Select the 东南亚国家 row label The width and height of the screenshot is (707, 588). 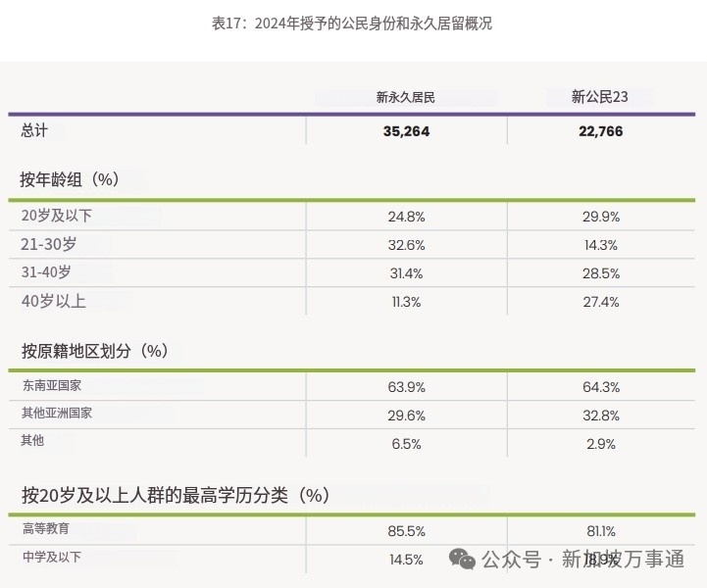[52, 386]
